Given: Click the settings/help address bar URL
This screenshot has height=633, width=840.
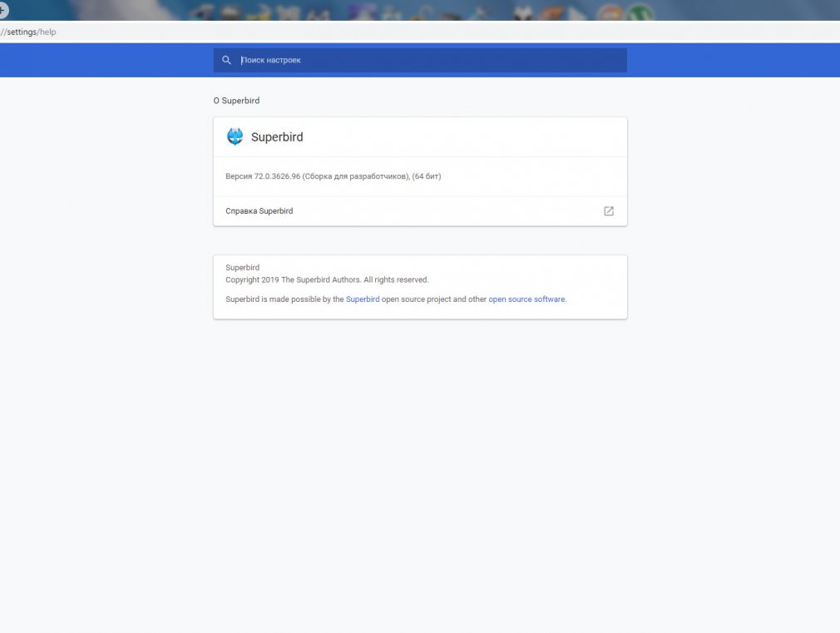Looking at the screenshot, I should click(28, 32).
